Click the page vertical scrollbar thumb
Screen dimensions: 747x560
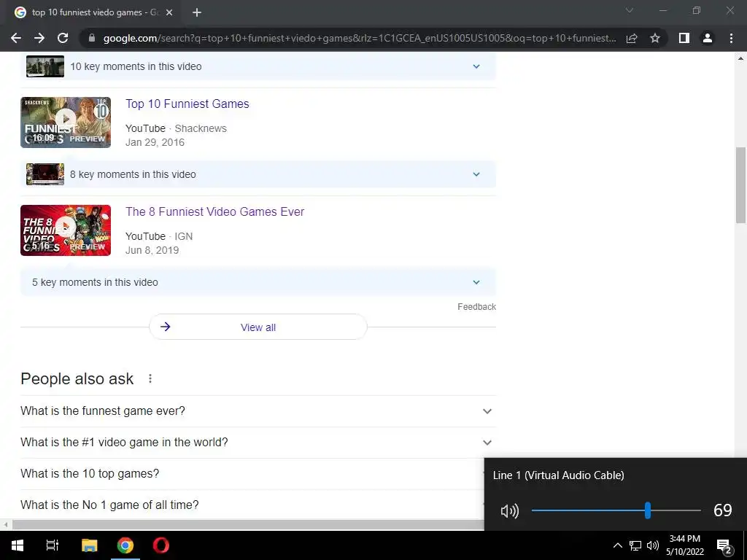pyautogui.click(x=740, y=185)
